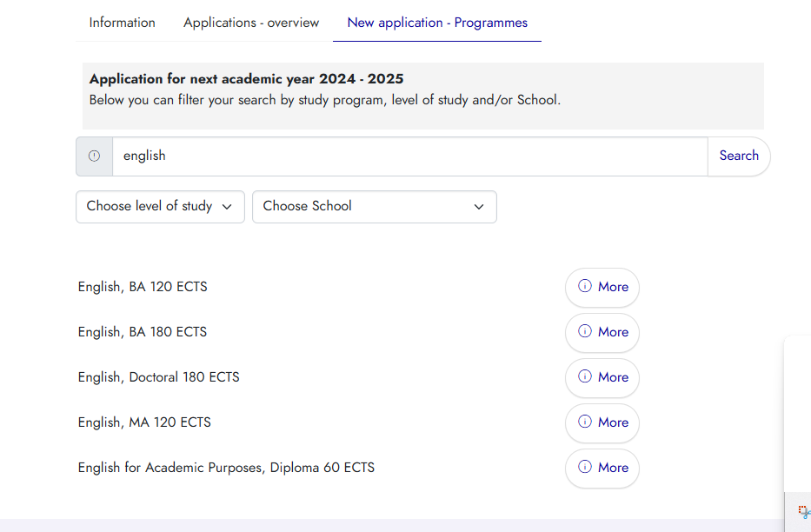Open the Choose School dropdown
This screenshot has height=532, width=811.
click(x=374, y=207)
